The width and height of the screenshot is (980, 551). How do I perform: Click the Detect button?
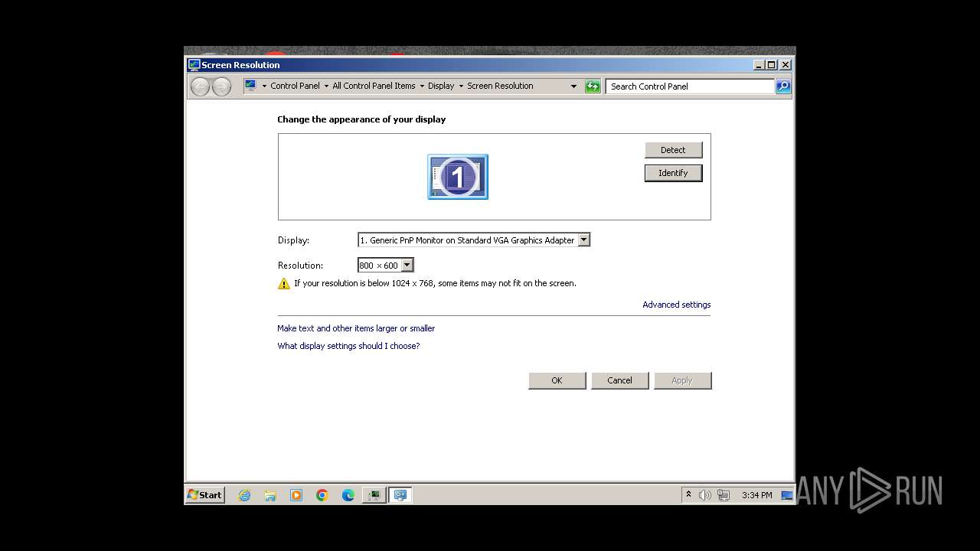[673, 150]
